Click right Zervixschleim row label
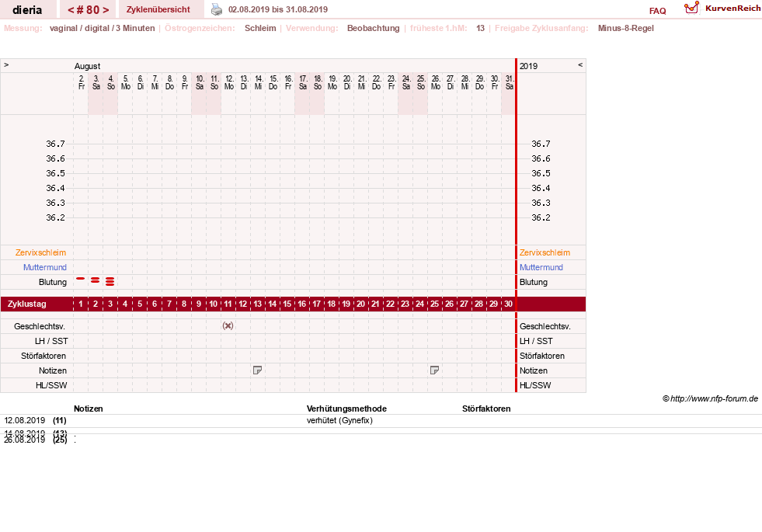Viewport: 762px width, 532px height. click(545, 252)
